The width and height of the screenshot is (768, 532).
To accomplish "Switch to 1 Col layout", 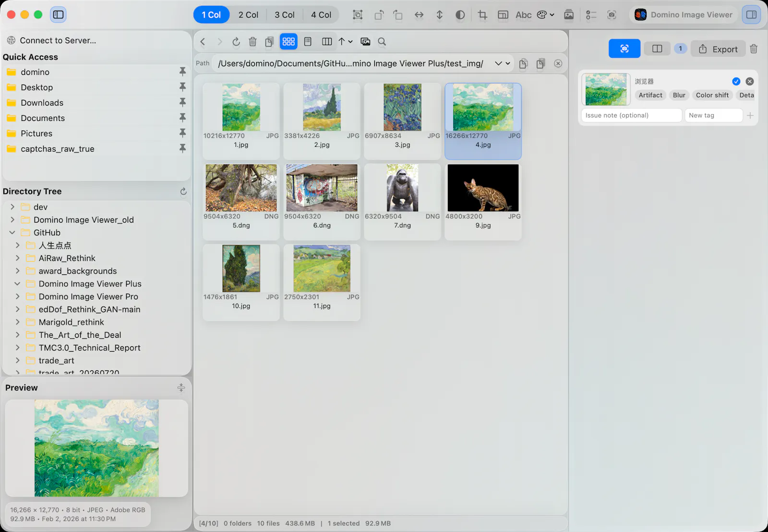I will [x=211, y=15].
